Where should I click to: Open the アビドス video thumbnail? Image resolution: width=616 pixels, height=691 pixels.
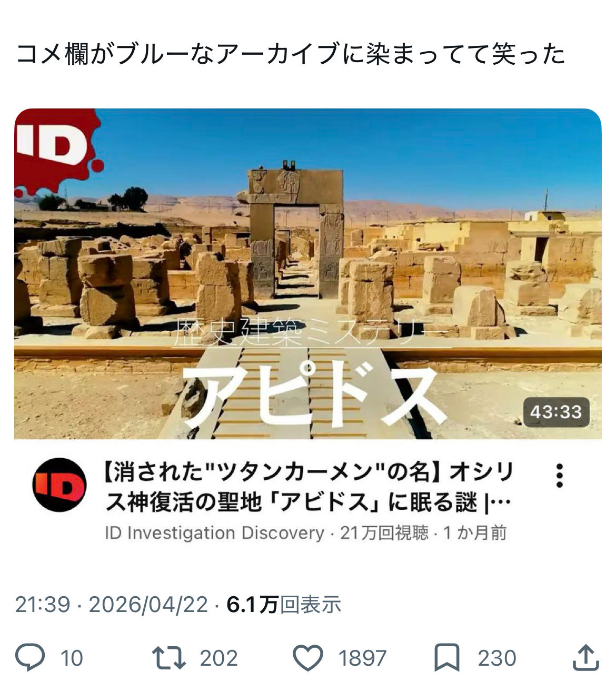click(x=308, y=274)
